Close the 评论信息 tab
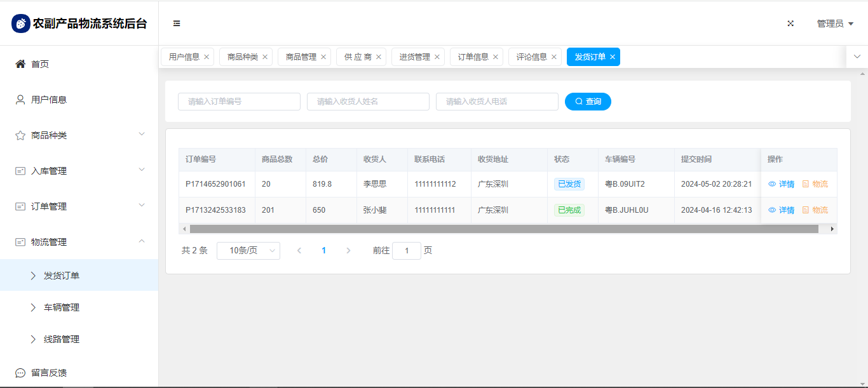 pos(554,57)
